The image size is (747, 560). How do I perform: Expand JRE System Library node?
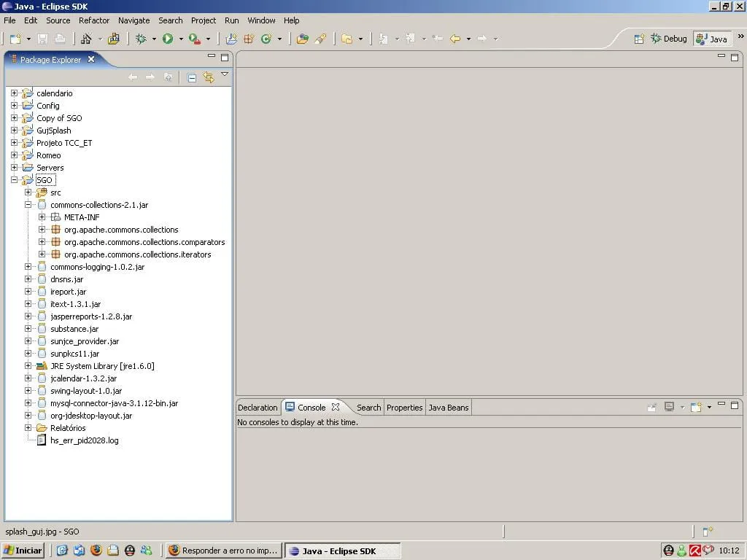(x=28, y=365)
